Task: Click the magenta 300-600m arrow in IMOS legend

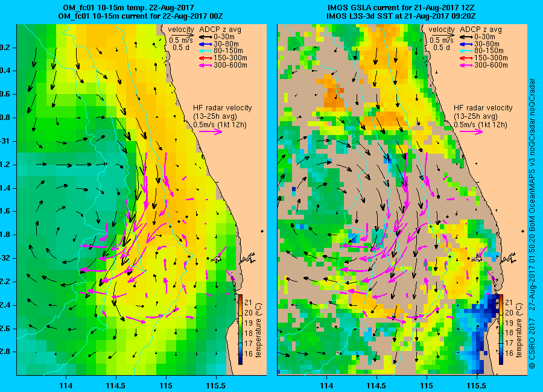Action: (466, 65)
